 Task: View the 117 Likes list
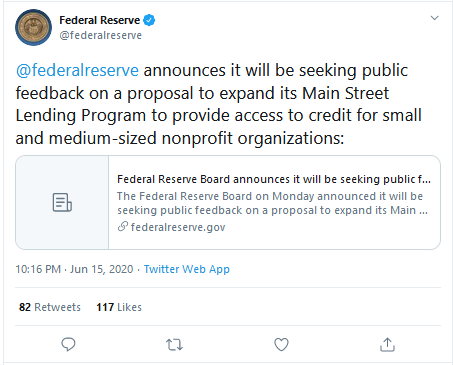pos(119,307)
